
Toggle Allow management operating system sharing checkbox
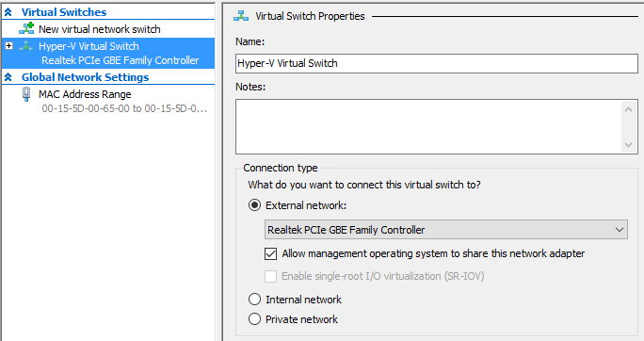click(270, 254)
